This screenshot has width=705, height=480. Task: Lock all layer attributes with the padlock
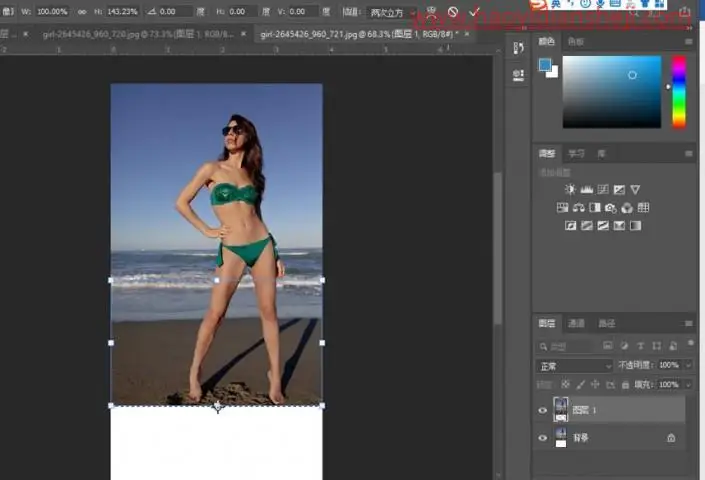point(625,384)
